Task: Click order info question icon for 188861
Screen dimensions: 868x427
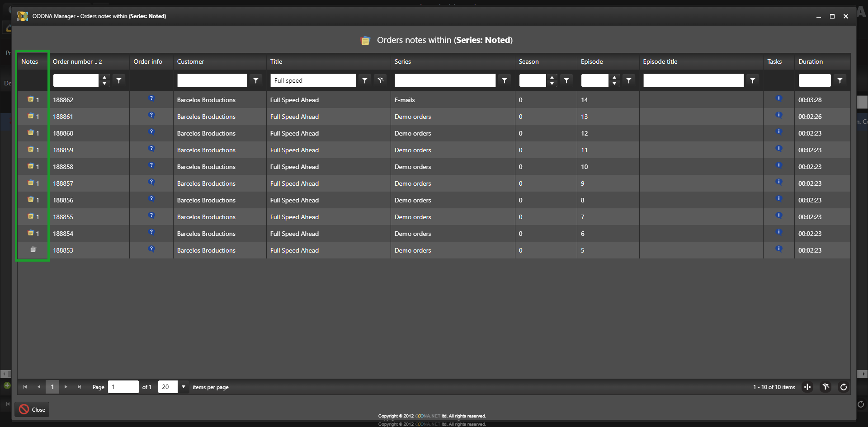Action: (151, 115)
